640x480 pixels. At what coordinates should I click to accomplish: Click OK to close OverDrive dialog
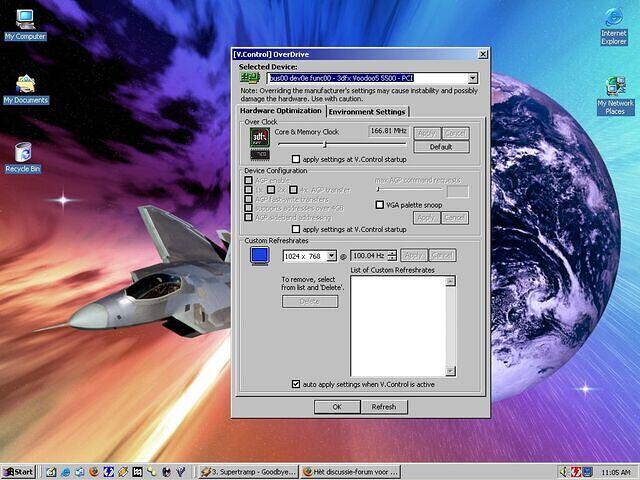pyautogui.click(x=337, y=407)
